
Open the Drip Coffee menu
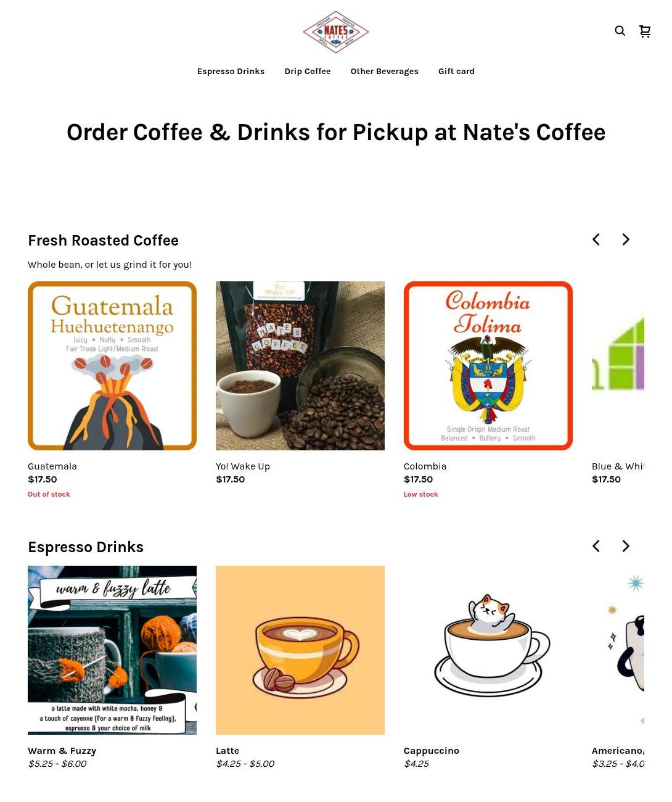point(308,72)
